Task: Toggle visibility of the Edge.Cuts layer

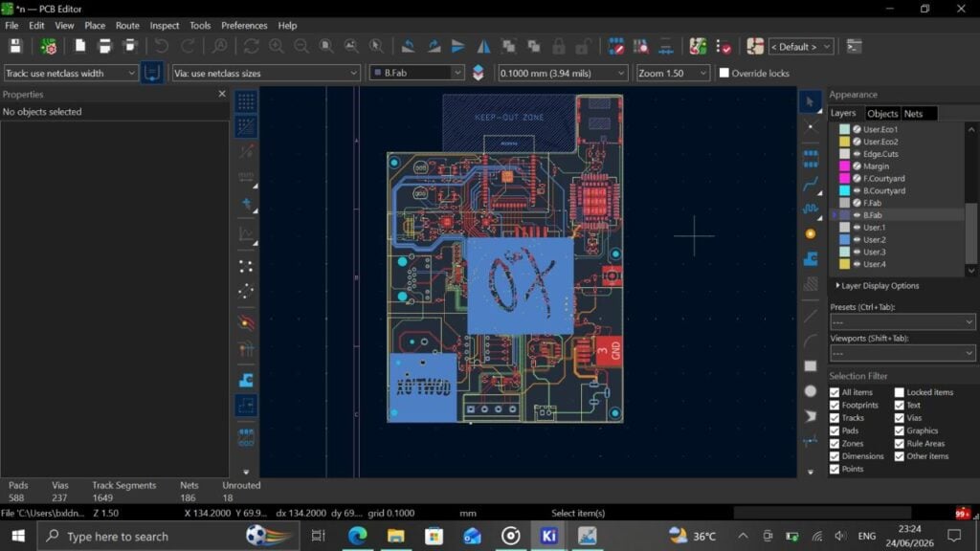Action: click(857, 154)
